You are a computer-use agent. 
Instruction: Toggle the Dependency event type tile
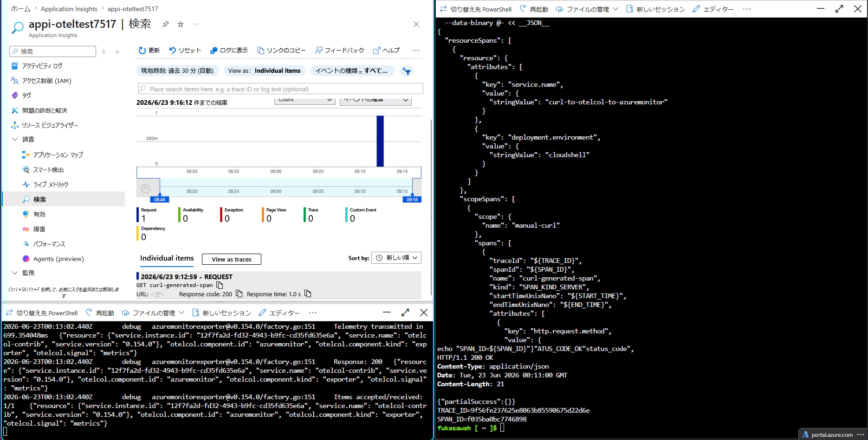[152, 233]
